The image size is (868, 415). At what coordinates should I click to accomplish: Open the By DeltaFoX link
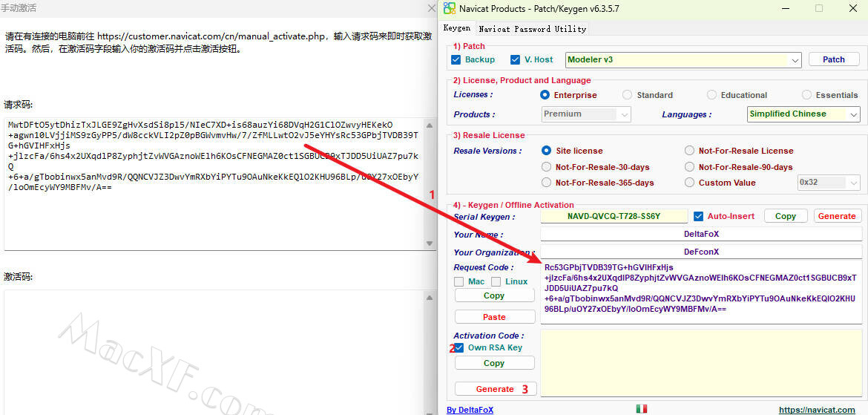click(470, 410)
